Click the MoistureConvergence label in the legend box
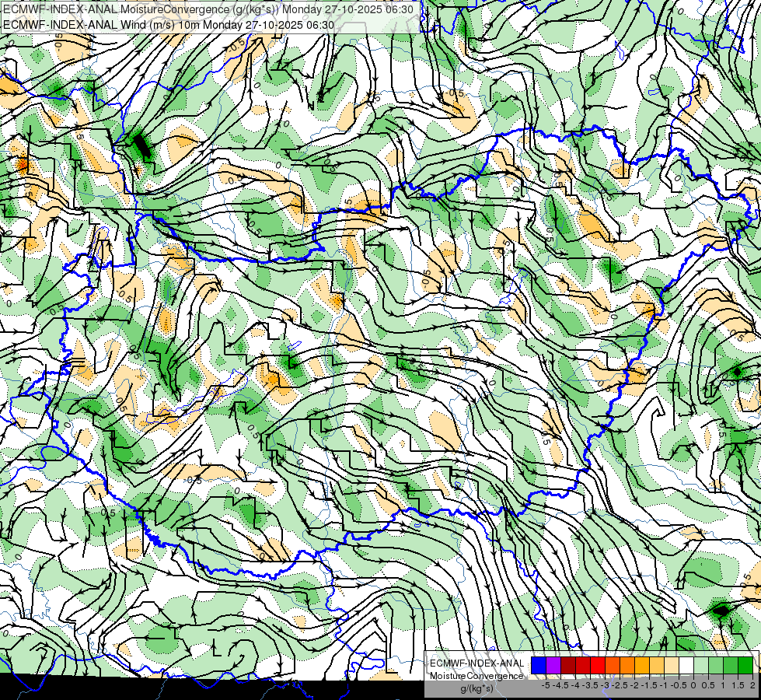The image size is (761, 700). [x=477, y=676]
